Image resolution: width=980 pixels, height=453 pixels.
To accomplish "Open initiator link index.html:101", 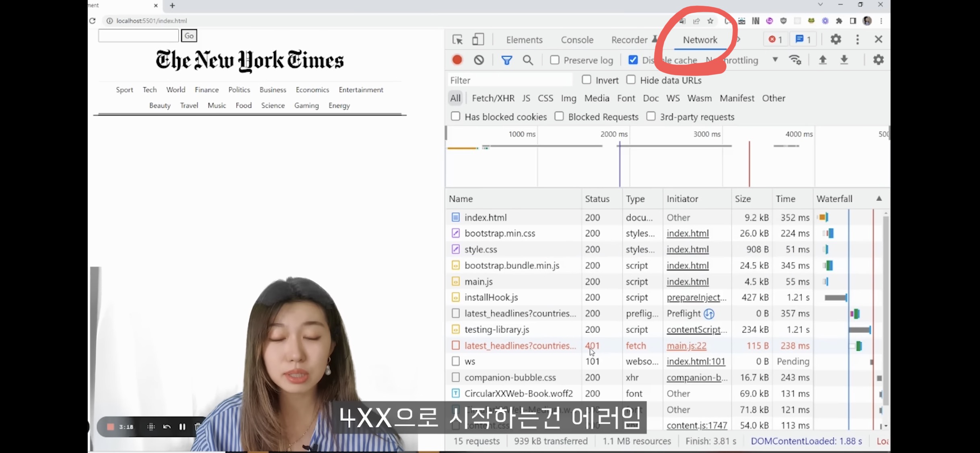I will (x=696, y=361).
